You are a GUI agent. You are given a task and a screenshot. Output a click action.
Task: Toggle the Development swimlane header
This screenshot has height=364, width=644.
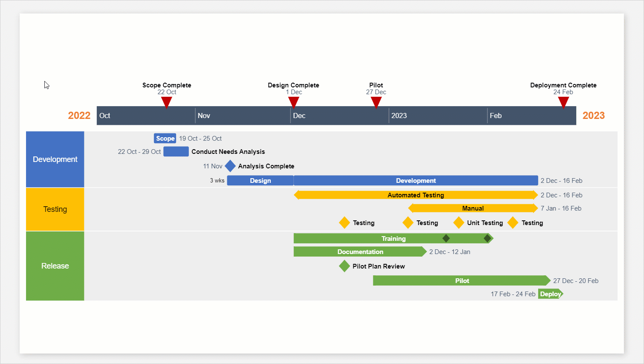coord(55,159)
